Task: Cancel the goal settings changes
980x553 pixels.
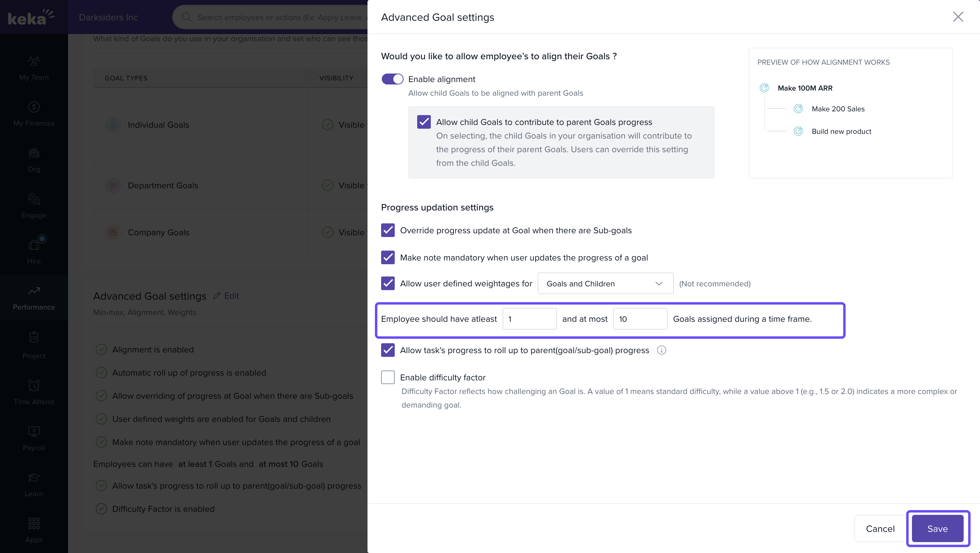Action: click(x=880, y=528)
